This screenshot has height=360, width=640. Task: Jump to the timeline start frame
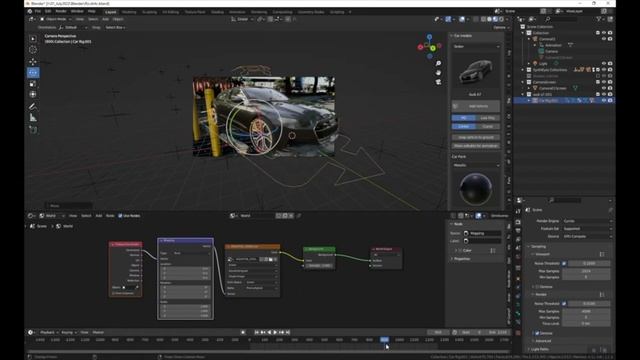pyautogui.click(x=257, y=332)
